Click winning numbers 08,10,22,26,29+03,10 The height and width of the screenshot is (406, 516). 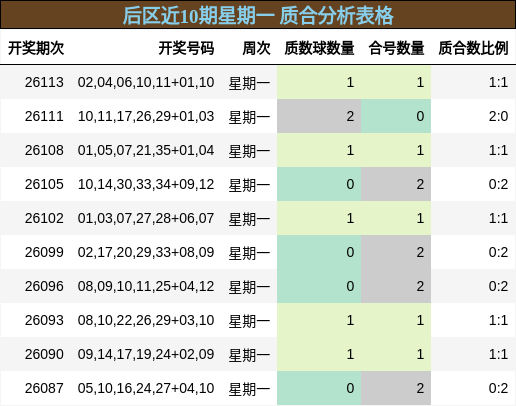146,320
